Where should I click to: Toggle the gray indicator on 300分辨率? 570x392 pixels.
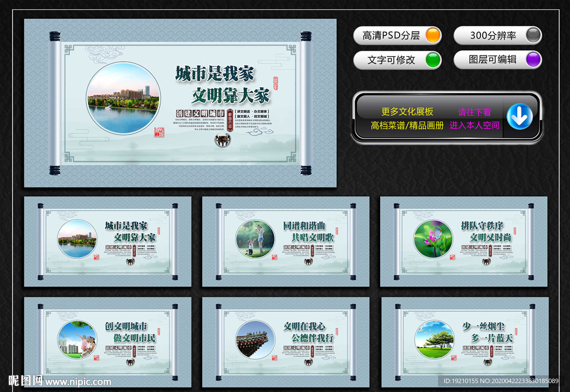(x=533, y=35)
